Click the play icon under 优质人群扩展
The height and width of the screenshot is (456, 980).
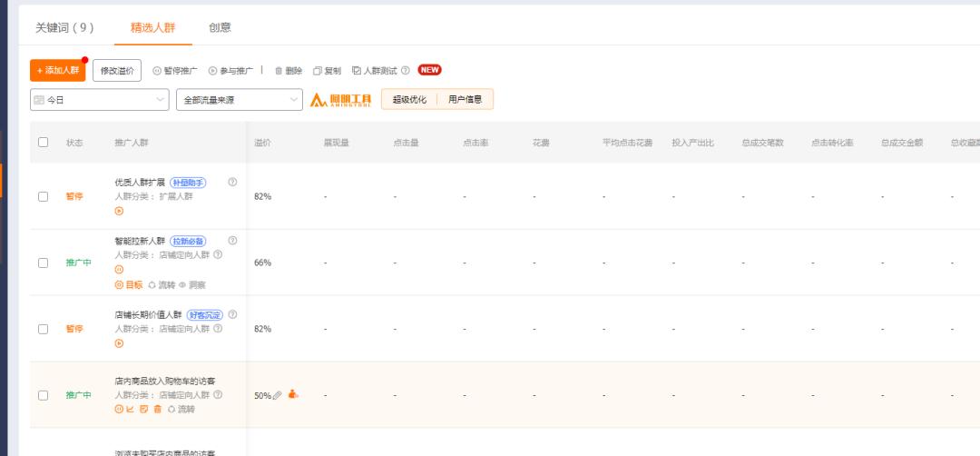[x=119, y=211]
